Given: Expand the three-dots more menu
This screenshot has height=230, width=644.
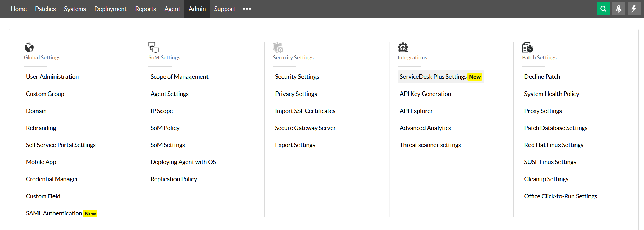Looking at the screenshot, I should (247, 9).
